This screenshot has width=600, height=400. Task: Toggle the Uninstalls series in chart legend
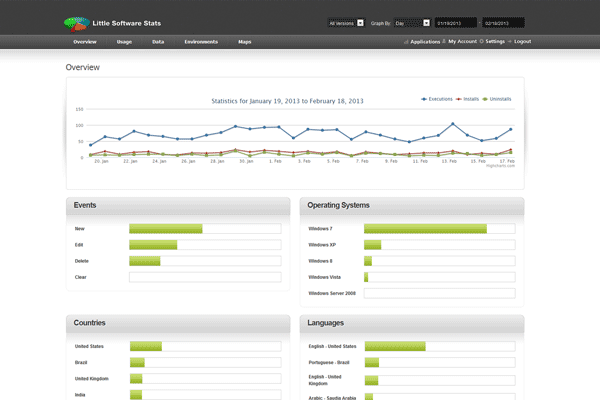pyautogui.click(x=498, y=99)
